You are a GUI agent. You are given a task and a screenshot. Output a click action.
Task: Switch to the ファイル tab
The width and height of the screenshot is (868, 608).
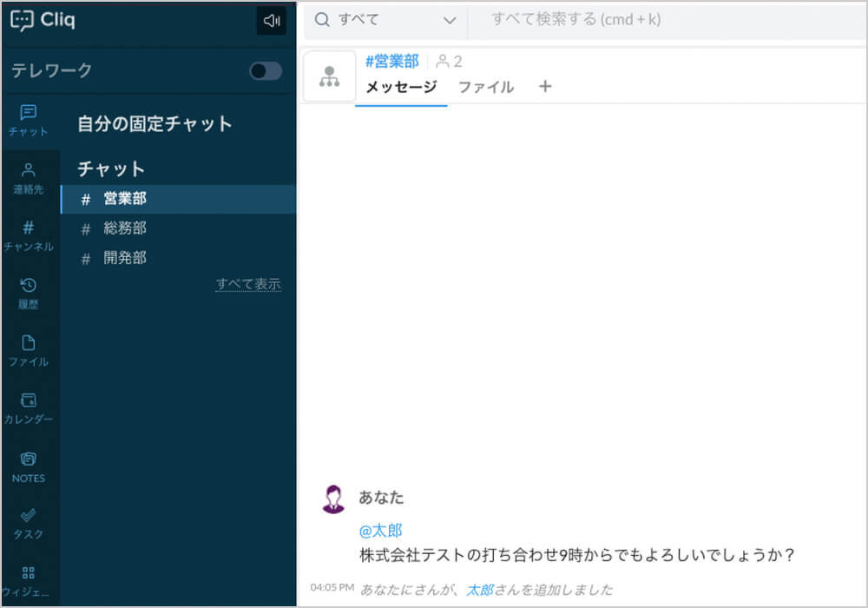tap(485, 87)
